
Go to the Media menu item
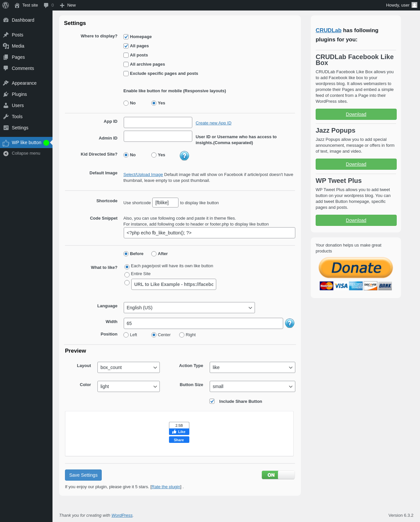[x=26, y=46]
